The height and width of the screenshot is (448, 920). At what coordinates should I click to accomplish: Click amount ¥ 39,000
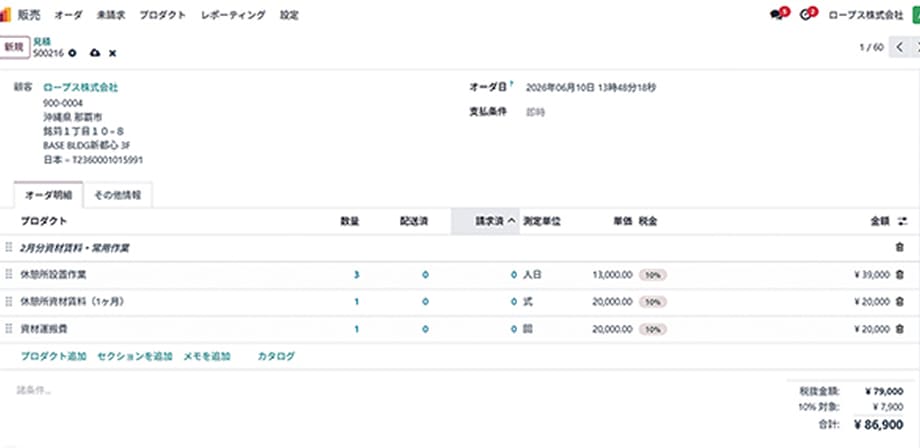872,274
